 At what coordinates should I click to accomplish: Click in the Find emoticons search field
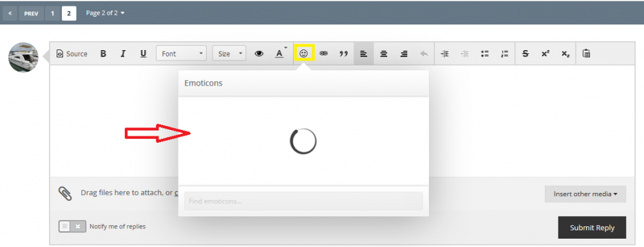coord(303,201)
